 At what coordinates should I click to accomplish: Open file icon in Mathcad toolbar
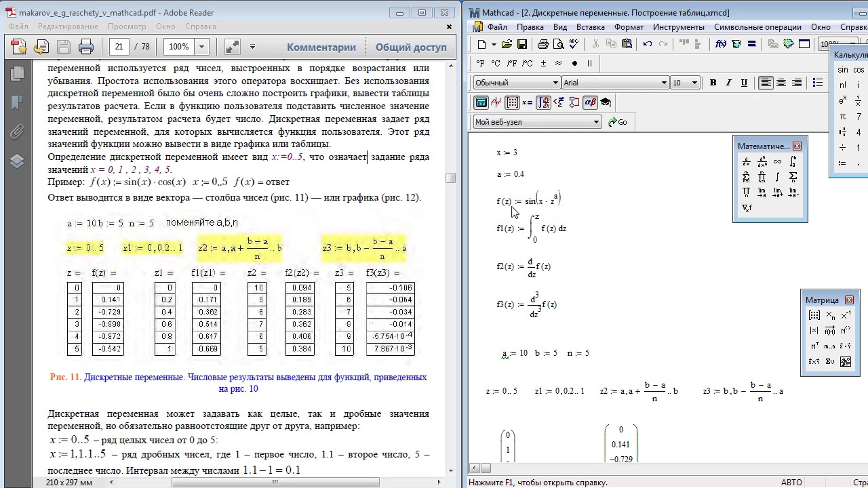pos(507,44)
